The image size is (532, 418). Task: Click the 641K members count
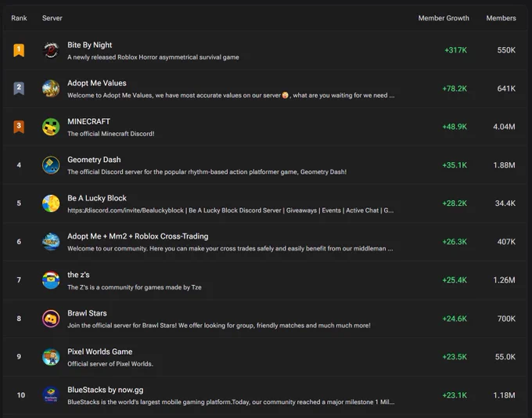click(x=506, y=88)
